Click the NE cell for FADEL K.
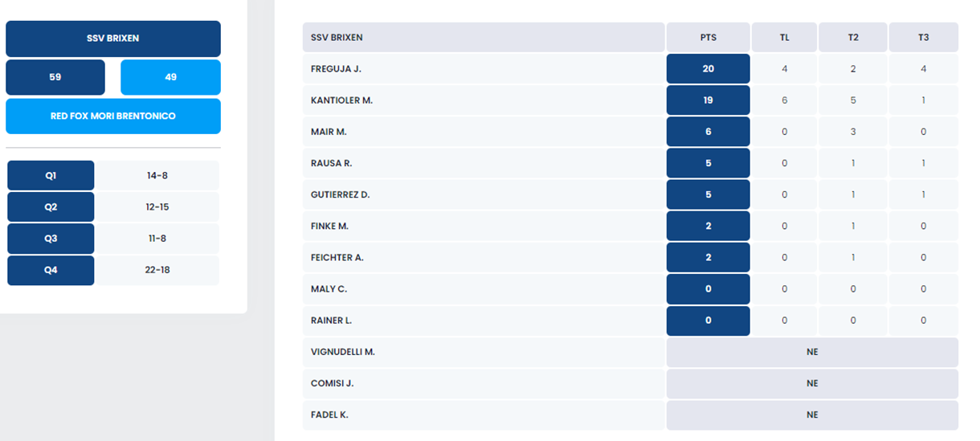980x441 pixels. click(x=812, y=415)
